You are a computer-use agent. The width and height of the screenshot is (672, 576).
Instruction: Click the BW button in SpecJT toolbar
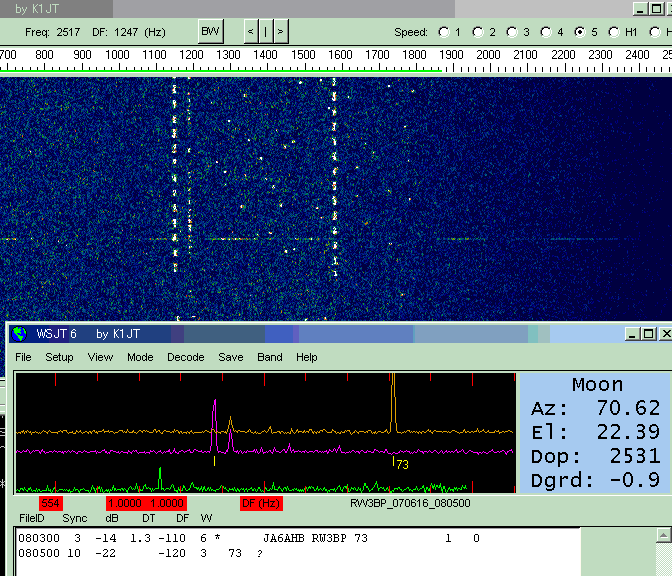coord(210,31)
